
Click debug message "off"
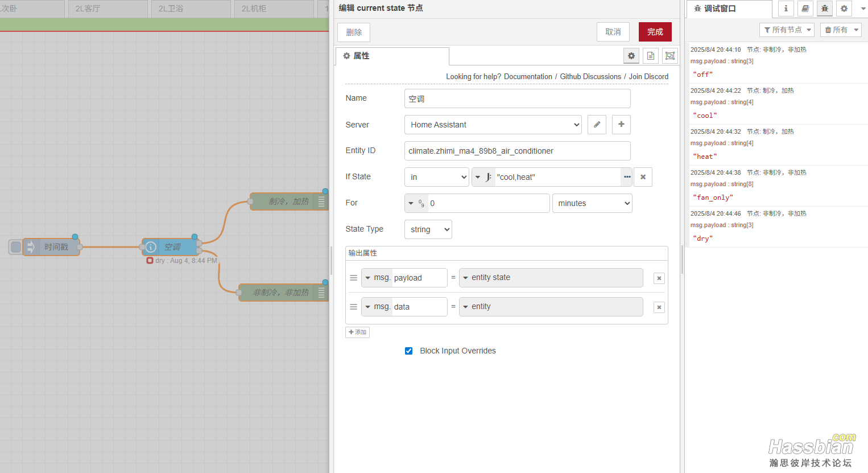(702, 75)
